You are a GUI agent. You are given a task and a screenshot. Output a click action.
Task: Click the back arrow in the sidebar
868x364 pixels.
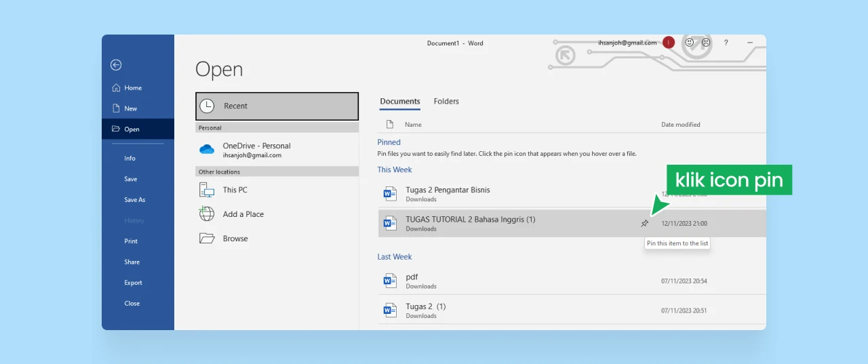(x=116, y=65)
